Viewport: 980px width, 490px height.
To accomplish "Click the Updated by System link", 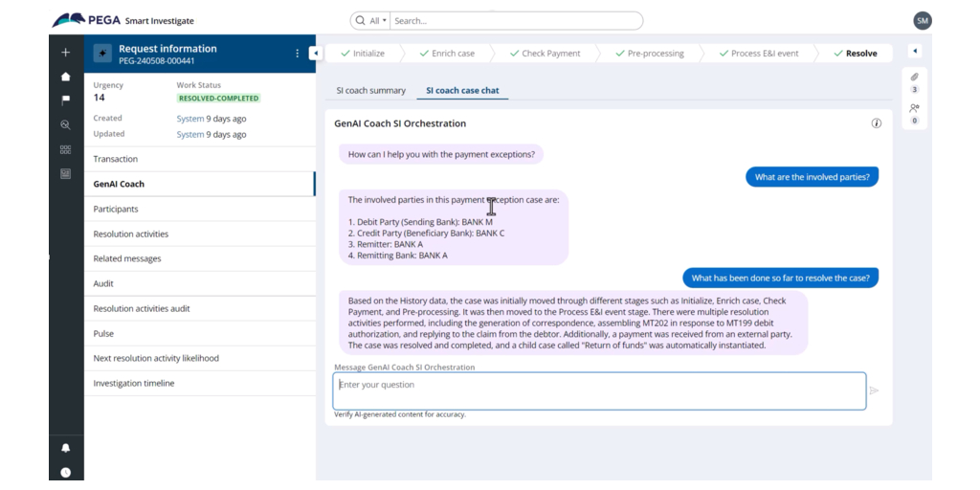I will (190, 134).
